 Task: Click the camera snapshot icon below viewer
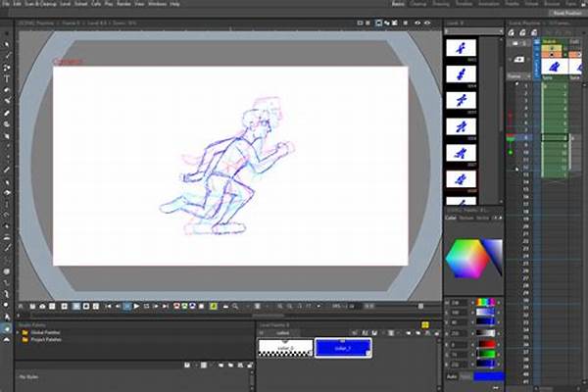click(42, 307)
